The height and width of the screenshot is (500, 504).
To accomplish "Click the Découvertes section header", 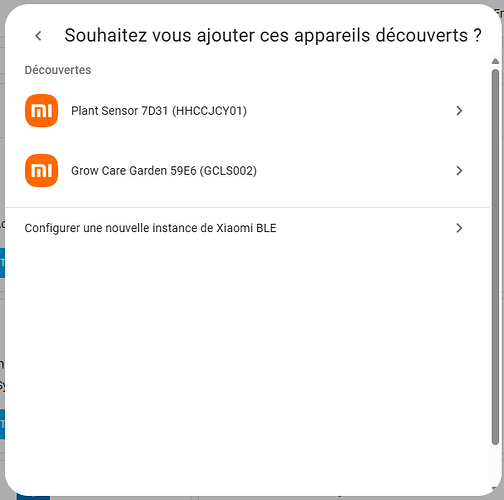I will coord(58,70).
